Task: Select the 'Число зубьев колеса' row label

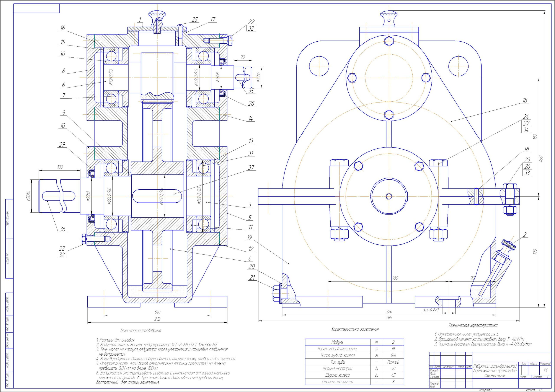Action: point(338,356)
